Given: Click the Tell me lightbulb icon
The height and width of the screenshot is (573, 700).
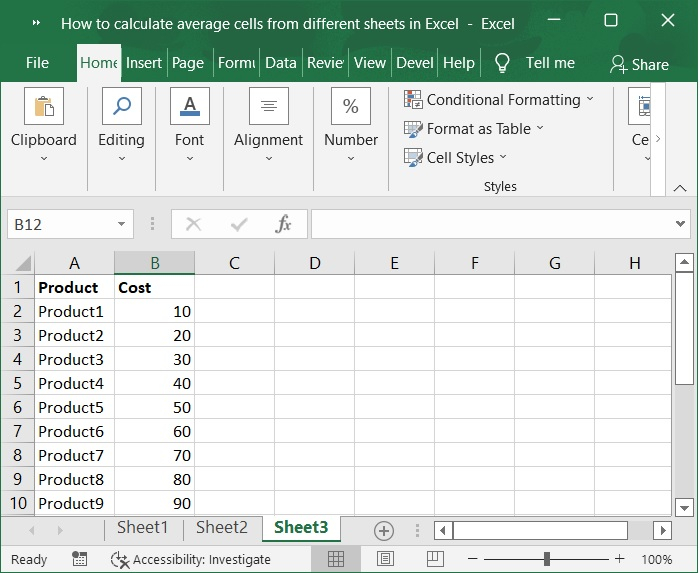Looking at the screenshot, I should click(502, 63).
